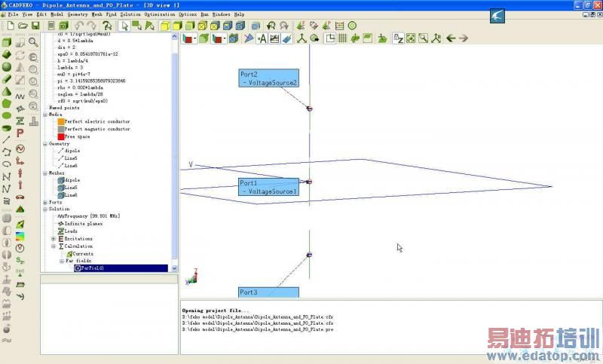Viewport: 603px width, 364px height.
Task: Click the Port2 VoltageSource2 label
Action: (x=268, y=78)
